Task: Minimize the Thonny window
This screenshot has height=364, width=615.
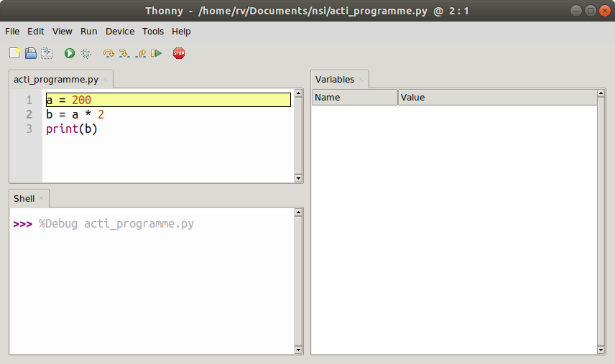Action: (575, 11)
